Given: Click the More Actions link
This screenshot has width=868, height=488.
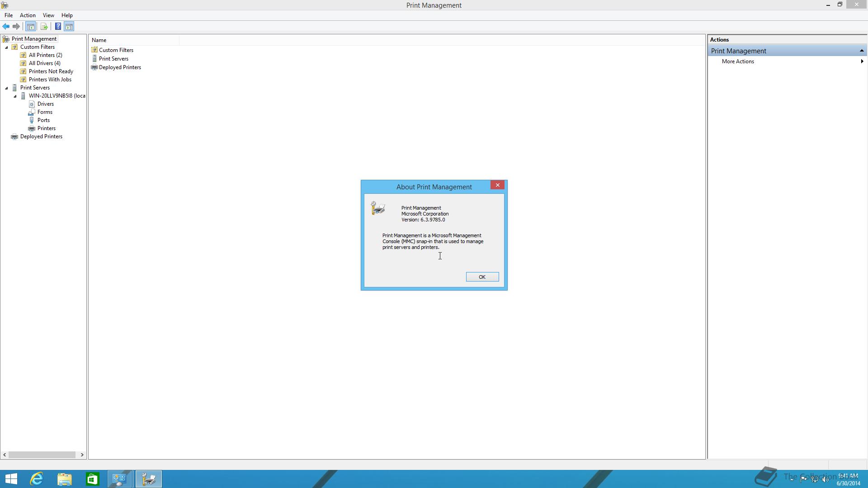Looking at the screenshot, I should [x=738, y=61].
